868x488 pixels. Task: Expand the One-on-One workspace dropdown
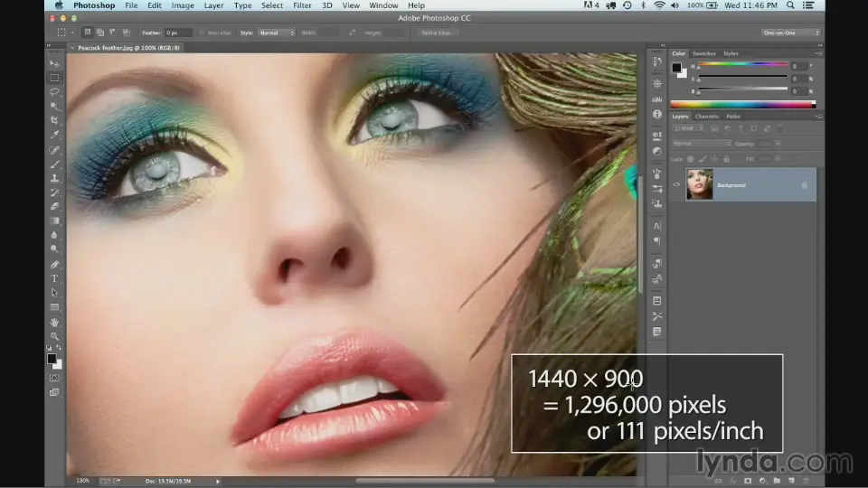[x=790, y=33]
